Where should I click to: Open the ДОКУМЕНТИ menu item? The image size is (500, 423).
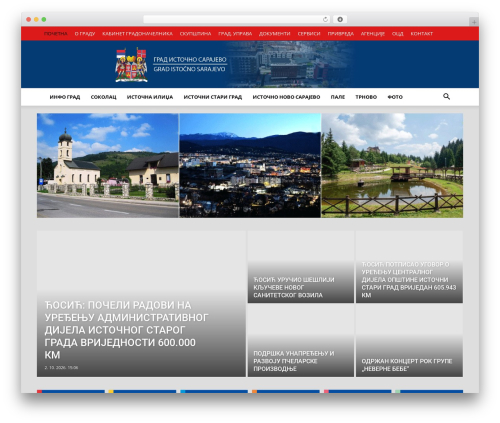pyautogui.click(x=275, y=34)
